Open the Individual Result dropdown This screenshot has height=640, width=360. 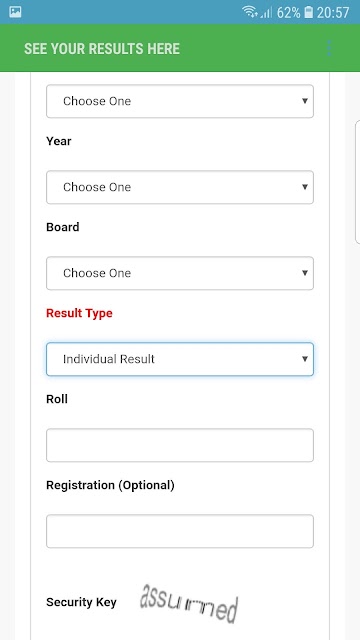(180, 359)
